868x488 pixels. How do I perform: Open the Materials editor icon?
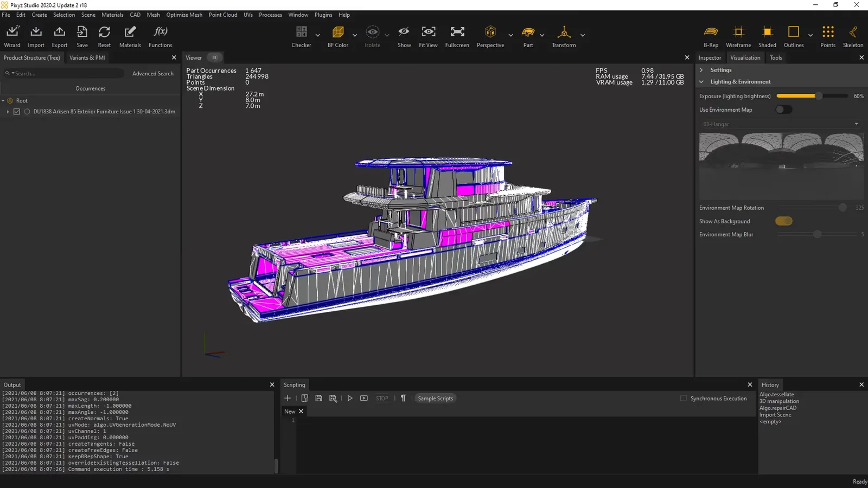[130, 32]
